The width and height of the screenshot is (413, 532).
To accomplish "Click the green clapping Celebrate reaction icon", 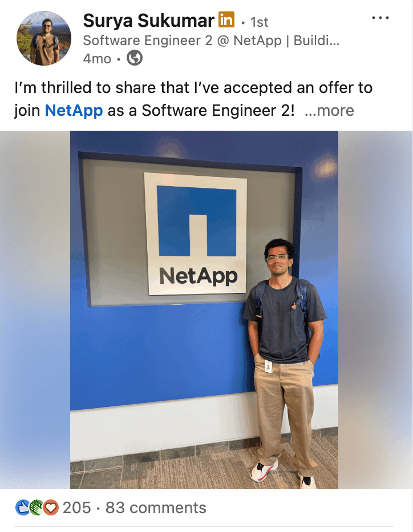I will click(x=37, y=508).
